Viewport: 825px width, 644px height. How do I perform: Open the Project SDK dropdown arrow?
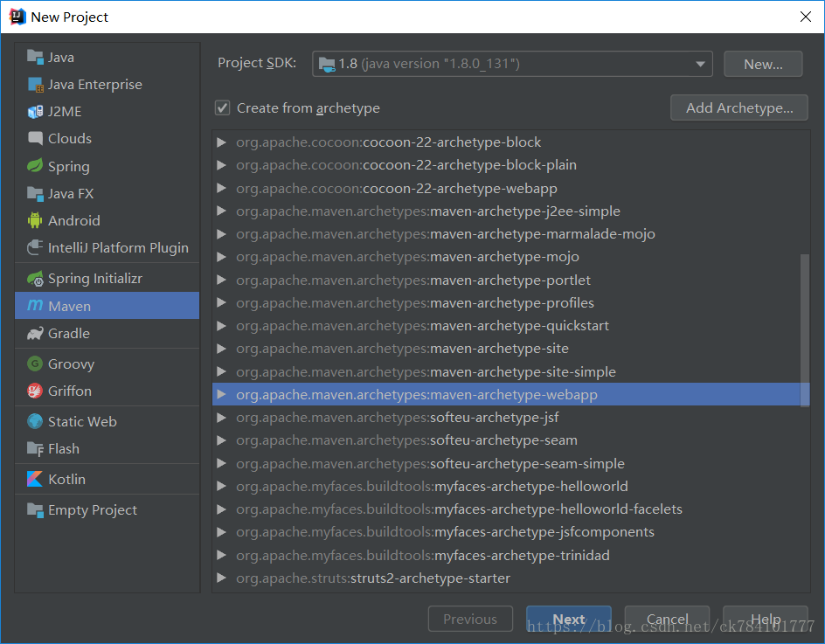700,64
